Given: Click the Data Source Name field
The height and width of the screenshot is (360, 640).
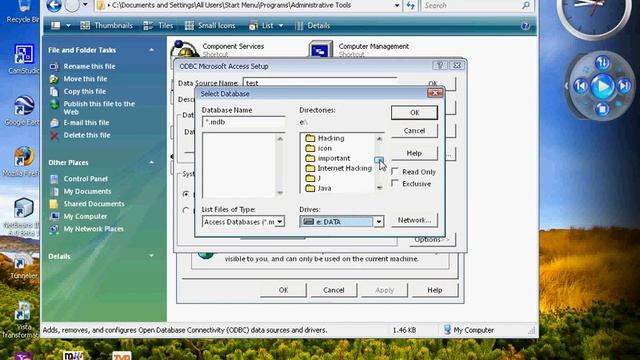Looking at the screenshot, I should [320, 83].
